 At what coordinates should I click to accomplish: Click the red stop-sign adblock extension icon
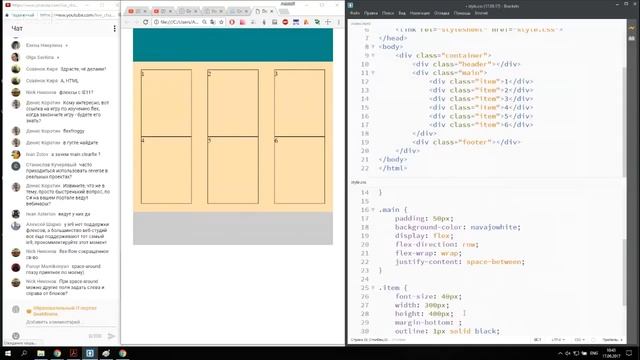tap(285, 22)
